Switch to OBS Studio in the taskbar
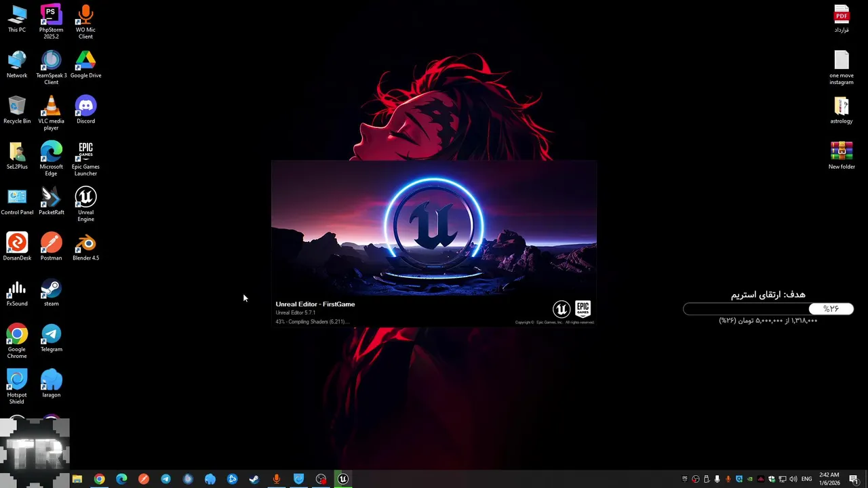The height and width of the screenshot is (488, 868). tap(321, 479)
